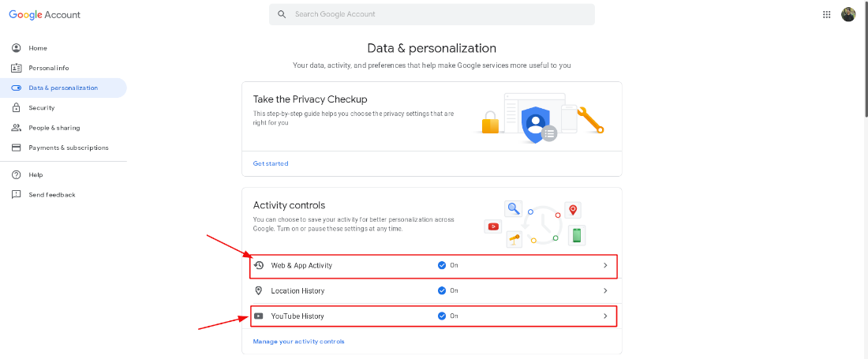Viewport: 868px width, 359px height.
Task: Select Data & personalization in sidebar
Action: point(63,88)
